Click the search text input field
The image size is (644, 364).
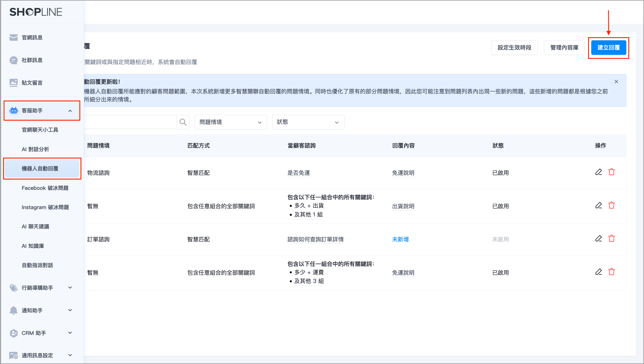pos(130,122)
